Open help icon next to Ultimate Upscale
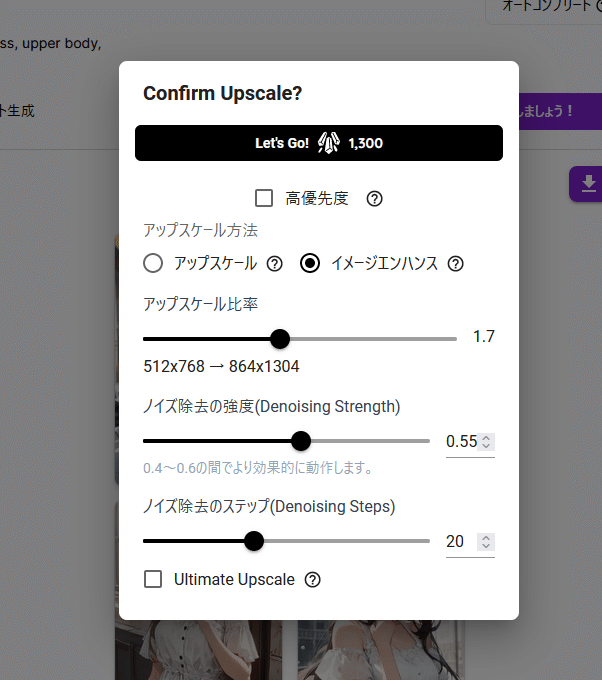Image resolution: width=602 pixels, height=680 pixels. click(313, 579)
